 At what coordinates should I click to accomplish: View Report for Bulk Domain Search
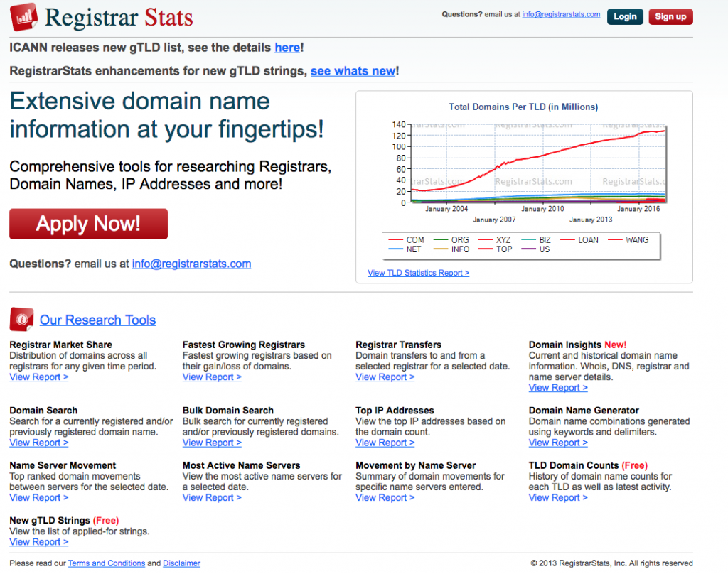point(212,443)
